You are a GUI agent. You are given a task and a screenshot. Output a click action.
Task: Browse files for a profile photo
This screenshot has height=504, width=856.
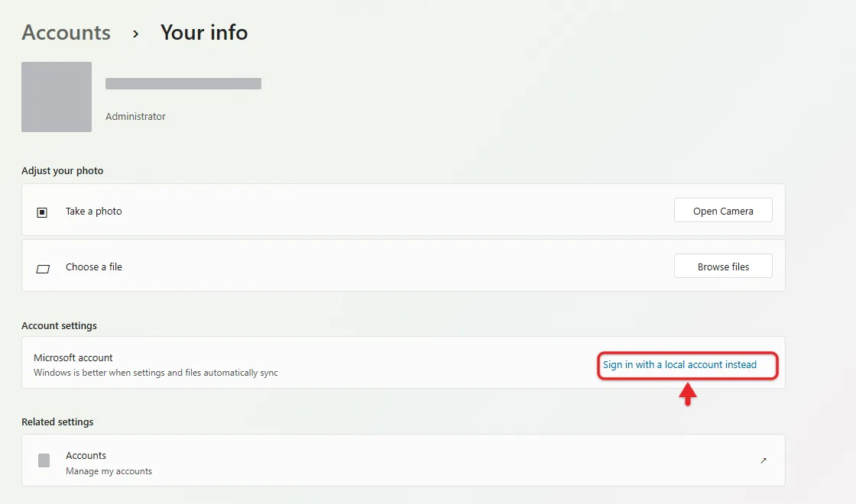(x=723, y=267)
